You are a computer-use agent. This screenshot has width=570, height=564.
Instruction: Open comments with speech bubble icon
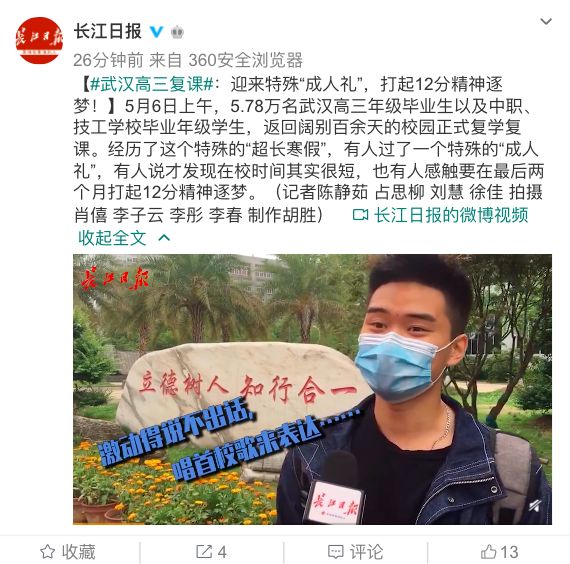pos(336,552)
